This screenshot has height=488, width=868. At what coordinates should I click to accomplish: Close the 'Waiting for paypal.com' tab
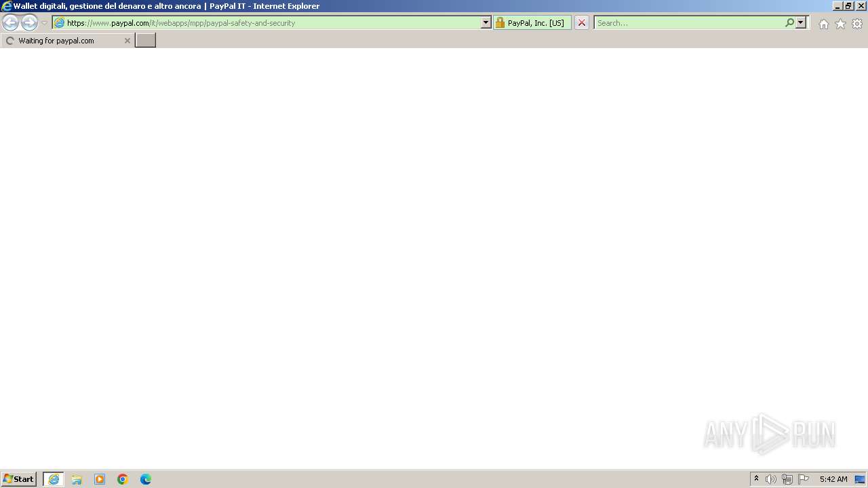click(x=127, y=41)
